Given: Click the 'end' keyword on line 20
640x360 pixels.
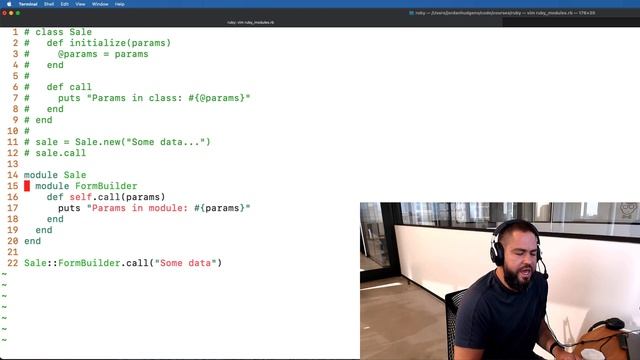Looking at the screenshot, I should 32,241.
